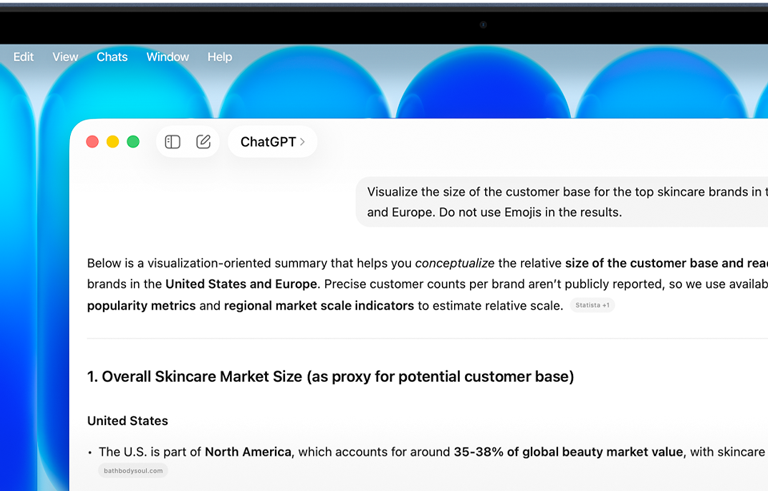The image size is (768, 491).
Task: Open the Help menu
Action: pos(219,57)
